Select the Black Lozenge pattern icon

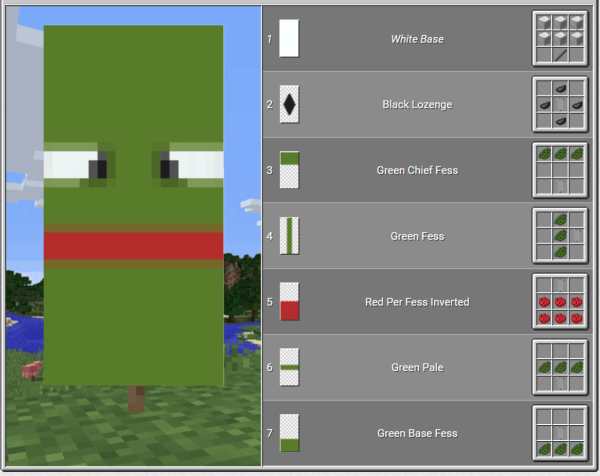pos(289,104)
